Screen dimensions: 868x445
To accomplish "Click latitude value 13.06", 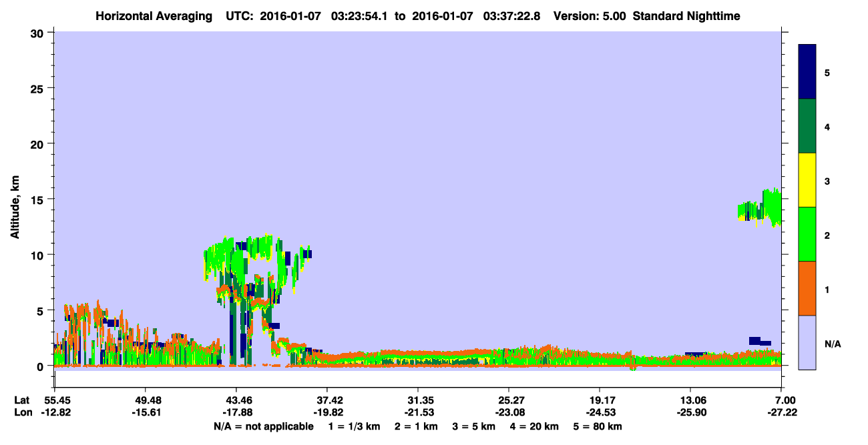I will (x=690, y=400).
